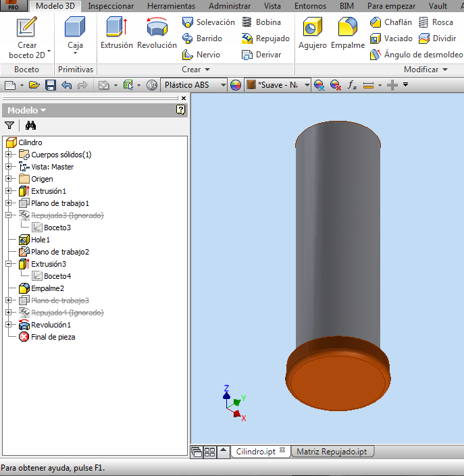Open the fx parameters icon
Image resolution: width=464 pixels, height=476 pixels.
click(x=352, y=85)
